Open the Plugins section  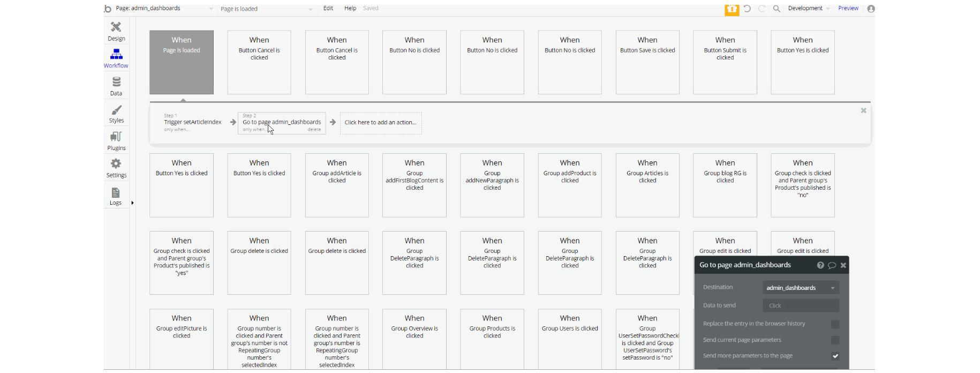point(116,141)
